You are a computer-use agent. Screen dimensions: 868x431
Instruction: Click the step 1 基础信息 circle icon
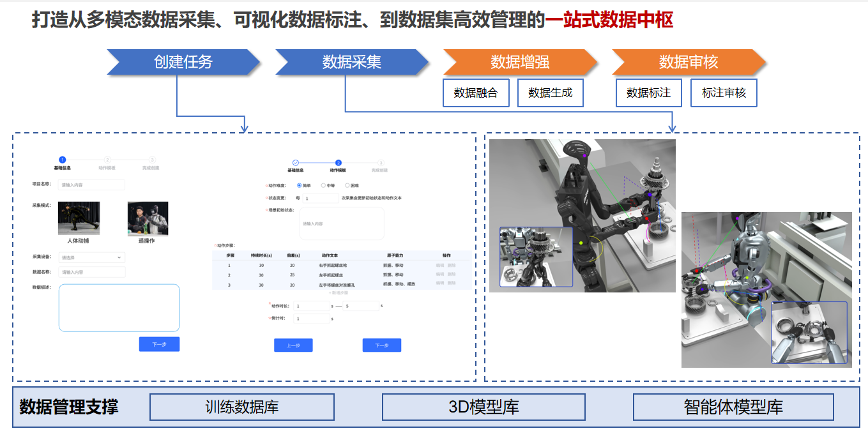[62, 160]
